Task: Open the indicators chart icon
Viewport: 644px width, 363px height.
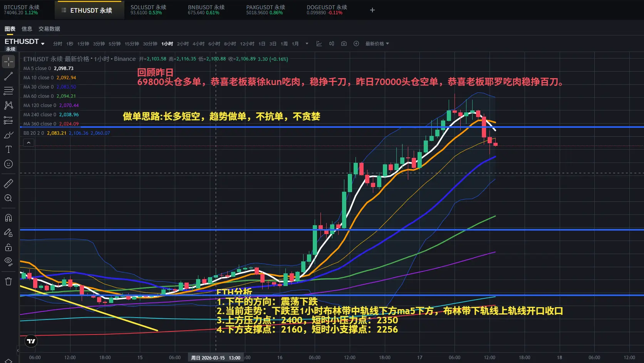Action: click(319, 43)
